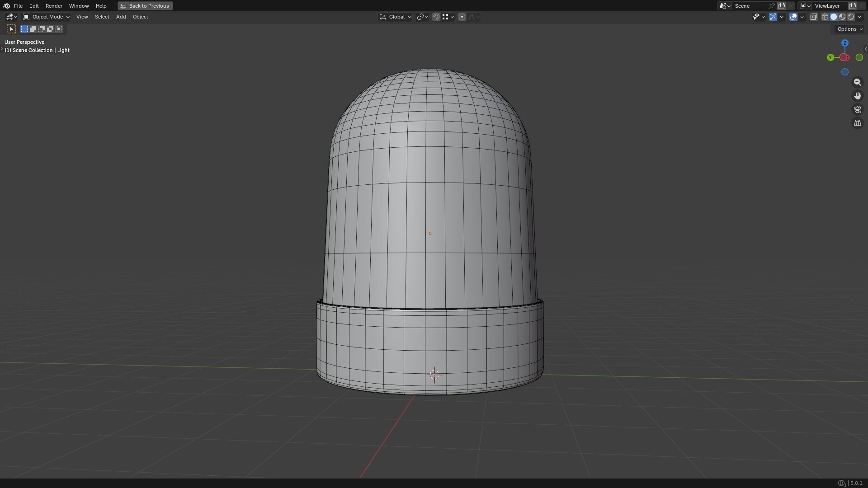Click the blue Z axis gizmo handle
868x488 pixels.
[x=844, y=43]
